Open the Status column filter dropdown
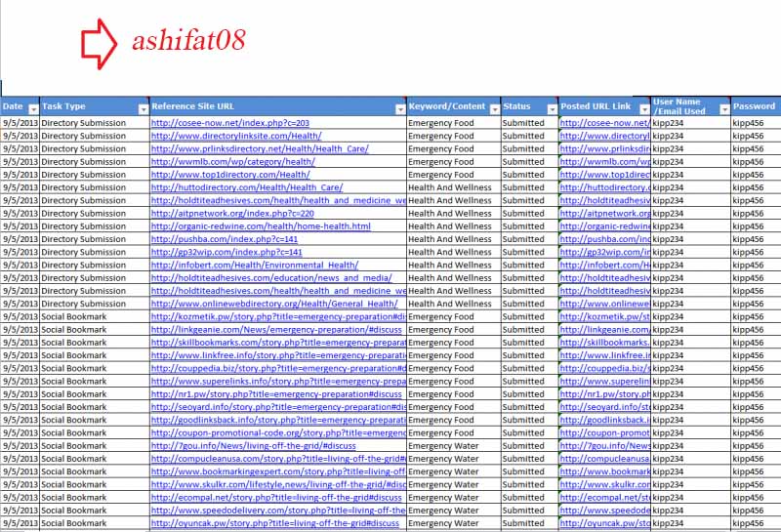This screenshot has width=781, height=532. (x=552, y=109)
